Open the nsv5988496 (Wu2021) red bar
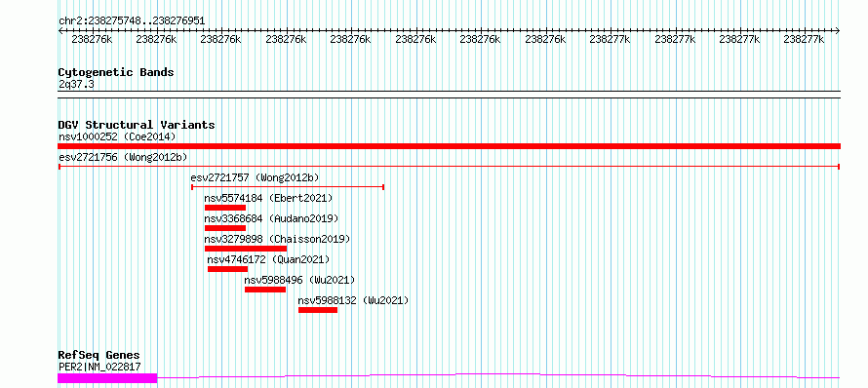This screenshot has height=388, width=868. [x=265, y=290]
